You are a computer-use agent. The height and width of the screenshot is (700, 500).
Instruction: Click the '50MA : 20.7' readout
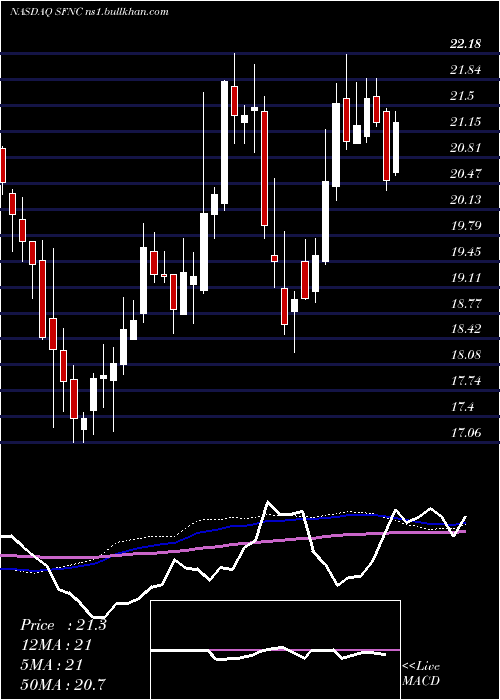63,684
